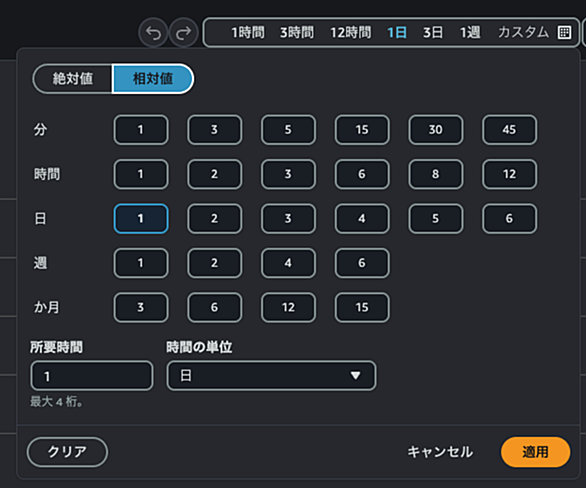This screenshot has height=488, width=586.
Task: Open the custom calendar grid icon
Action: click(564, 33)
